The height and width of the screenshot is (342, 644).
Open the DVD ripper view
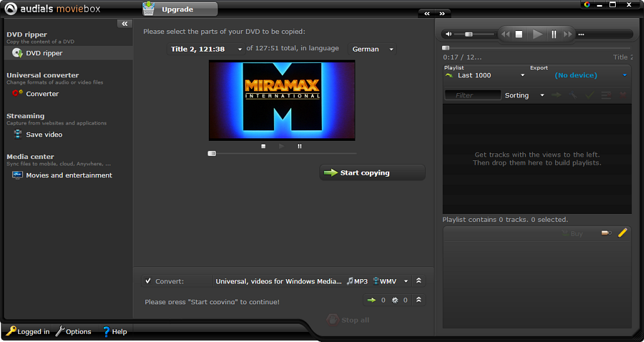coord(68,53)
